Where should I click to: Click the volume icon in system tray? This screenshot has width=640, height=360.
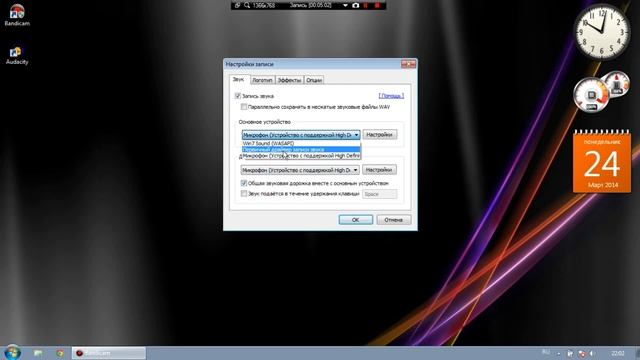(592, 353)
